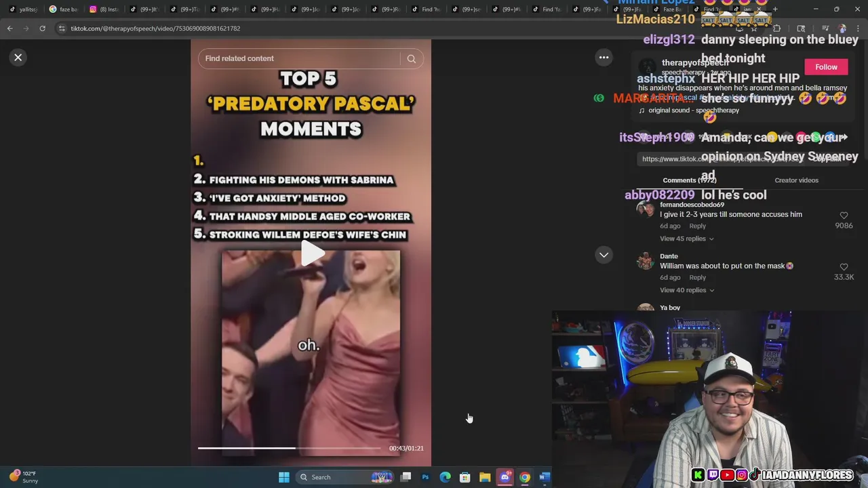Click Dante's avatar picture
The width and height of the screenshot is (868, 488).
[646, 260]
